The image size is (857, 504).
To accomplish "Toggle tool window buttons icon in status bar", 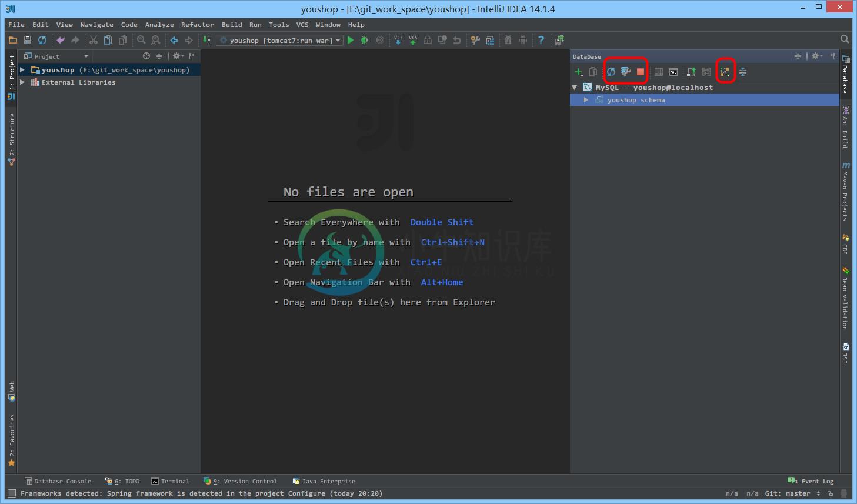I will [11, 493].
